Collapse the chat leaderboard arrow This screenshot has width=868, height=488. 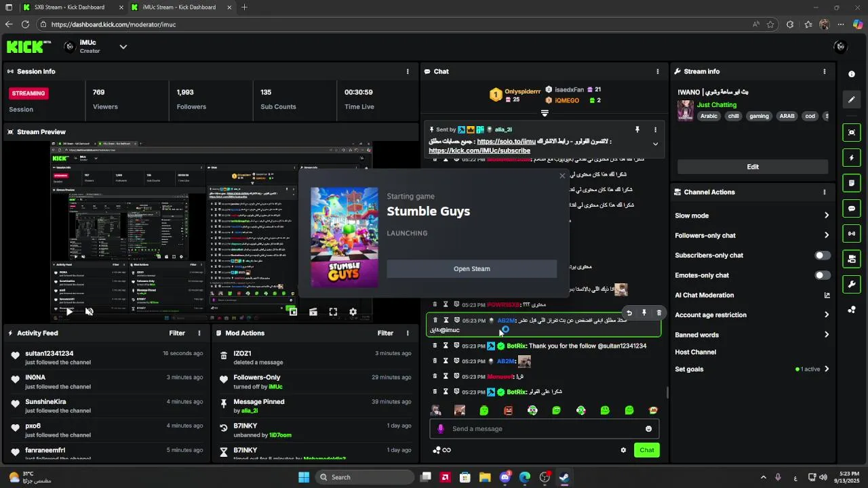click(544, 113)
